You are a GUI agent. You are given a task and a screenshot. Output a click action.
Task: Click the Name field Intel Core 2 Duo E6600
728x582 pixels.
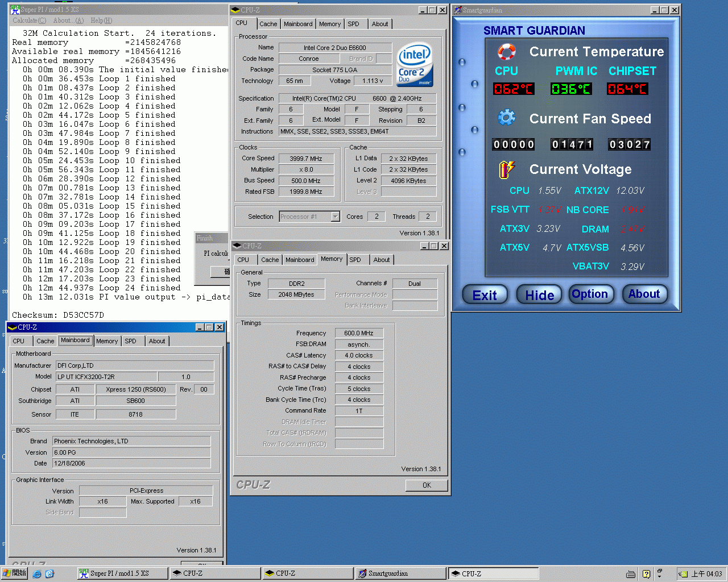click(x=335, y=48)
